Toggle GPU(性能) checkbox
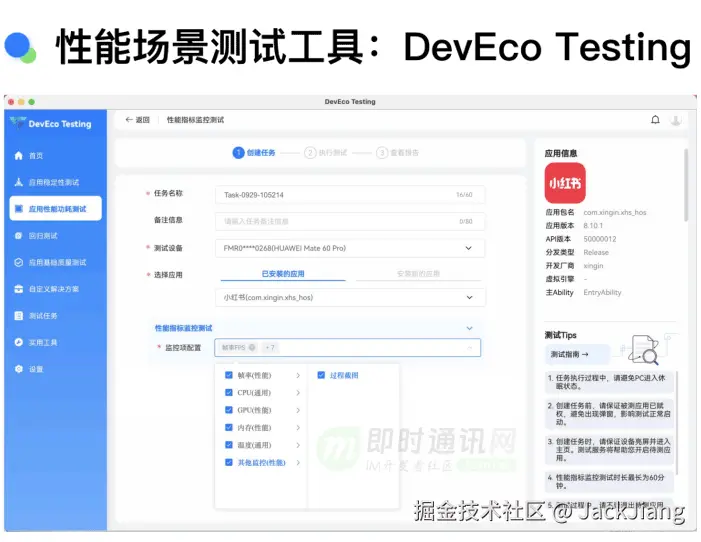 coord(229,410)
